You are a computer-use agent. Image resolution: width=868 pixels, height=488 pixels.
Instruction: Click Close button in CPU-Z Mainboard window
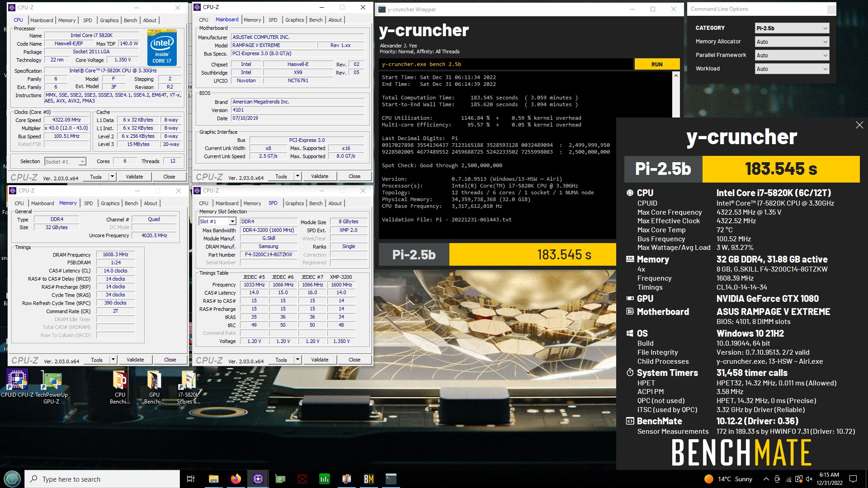tap(354, 176)
